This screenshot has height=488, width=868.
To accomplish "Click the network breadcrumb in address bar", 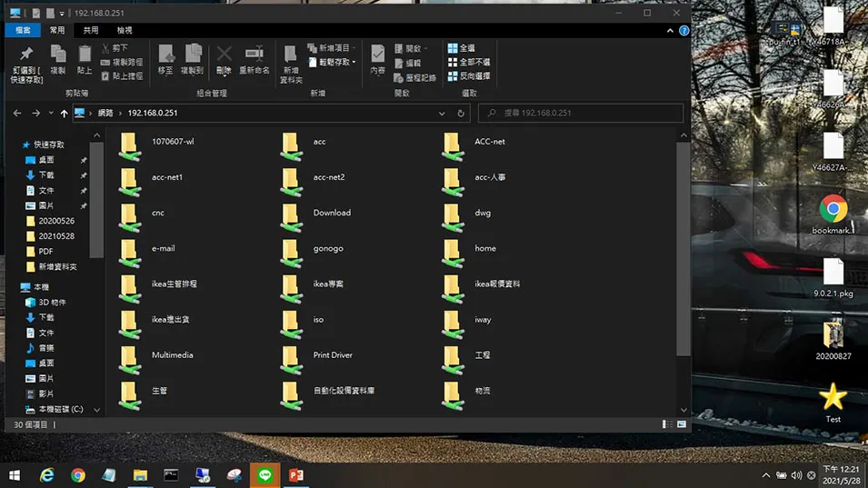I will click(x=105, y=113).
